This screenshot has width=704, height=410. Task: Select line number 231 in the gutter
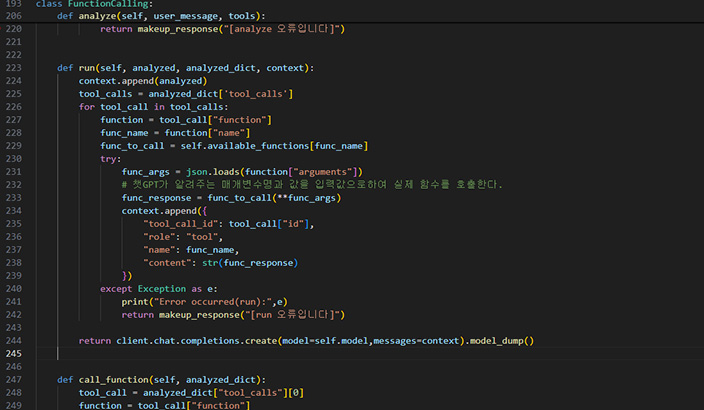coord(16,172)
